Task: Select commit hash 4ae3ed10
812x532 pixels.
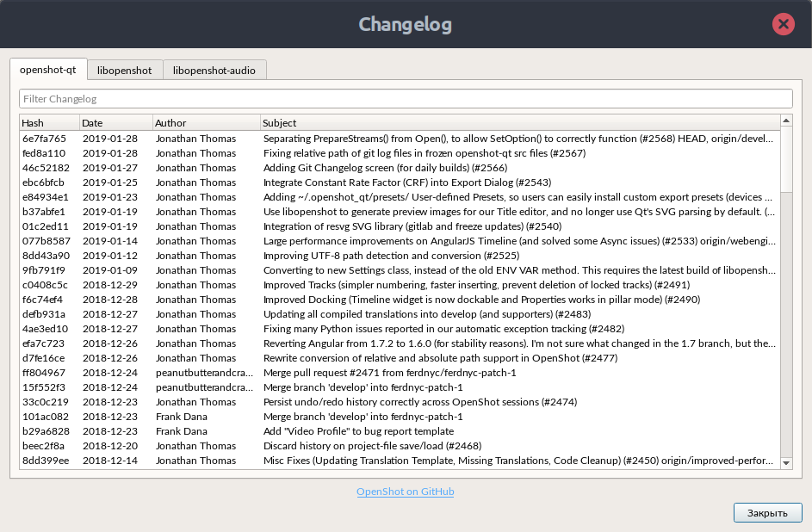Action: tap(45, 329)
